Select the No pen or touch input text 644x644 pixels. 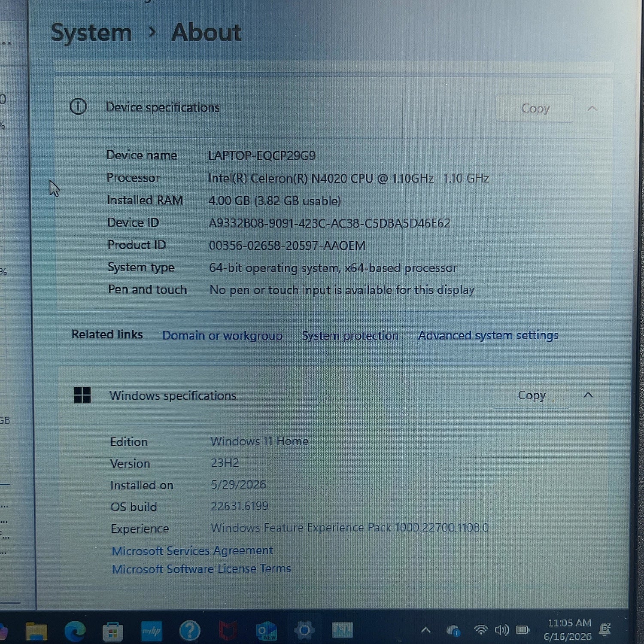342,290
